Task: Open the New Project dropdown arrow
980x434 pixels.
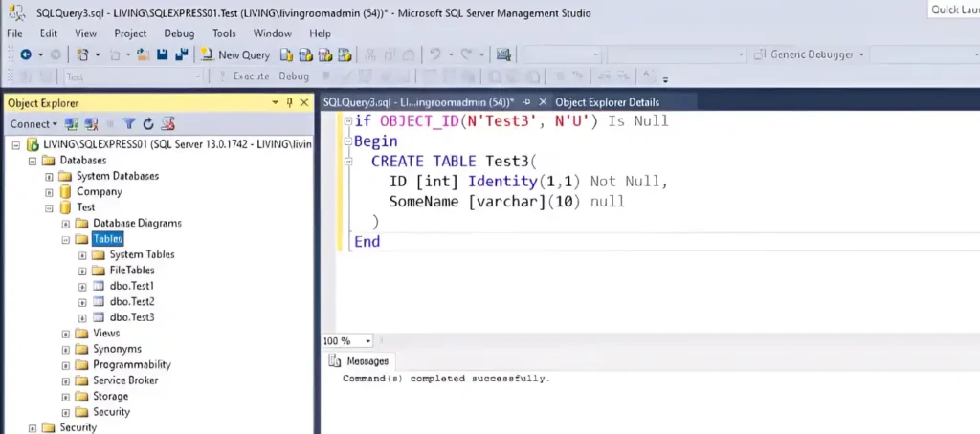Action: click(x=98, y=54)
